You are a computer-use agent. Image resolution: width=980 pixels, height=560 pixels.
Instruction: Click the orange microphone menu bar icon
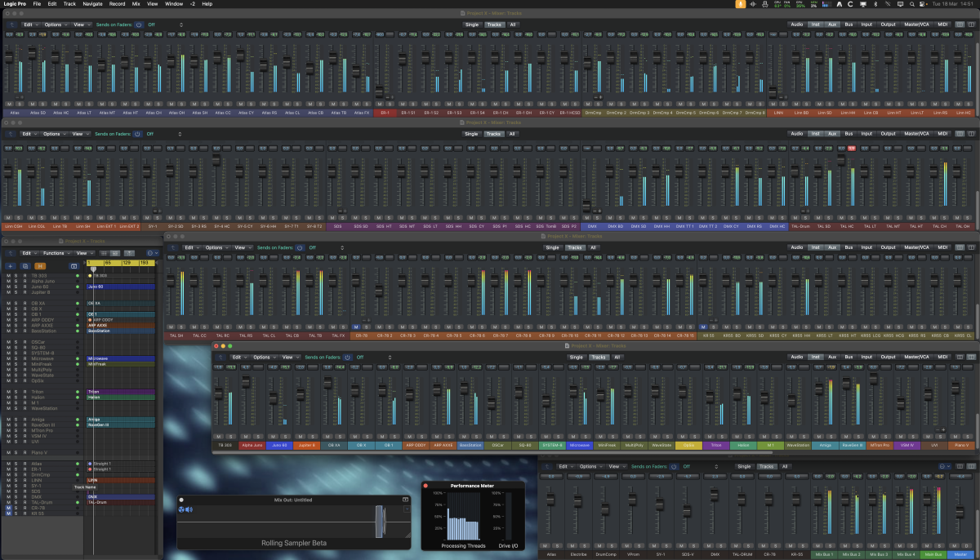tap(741, 4)
